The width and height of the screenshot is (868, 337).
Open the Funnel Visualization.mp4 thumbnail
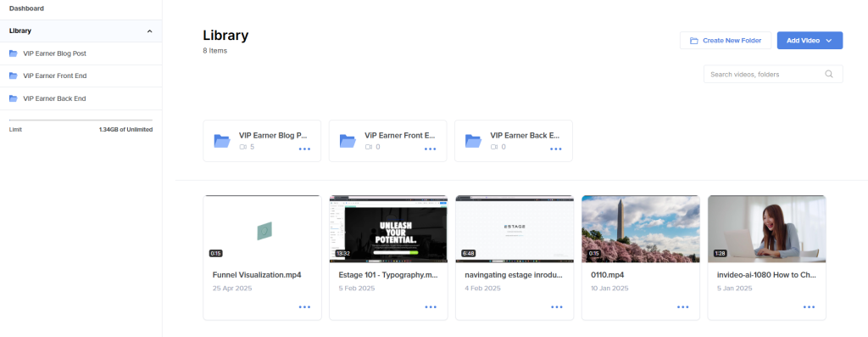point(262,229)
